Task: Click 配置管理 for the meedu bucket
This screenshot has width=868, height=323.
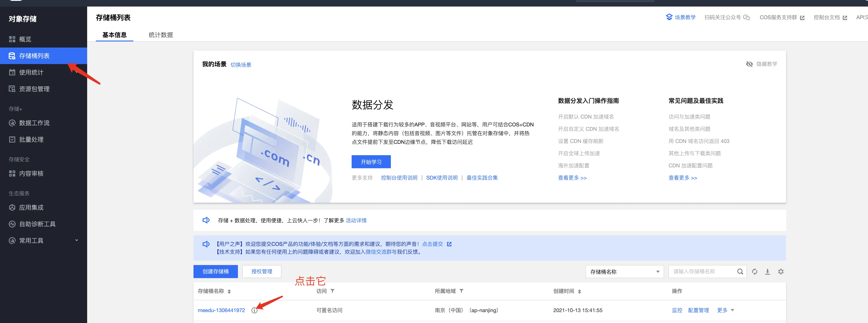Action: pos(698,310)
